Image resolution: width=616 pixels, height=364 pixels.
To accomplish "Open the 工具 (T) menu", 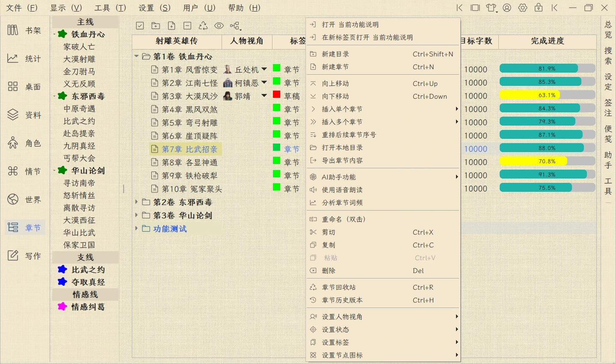I will point(110,8).
